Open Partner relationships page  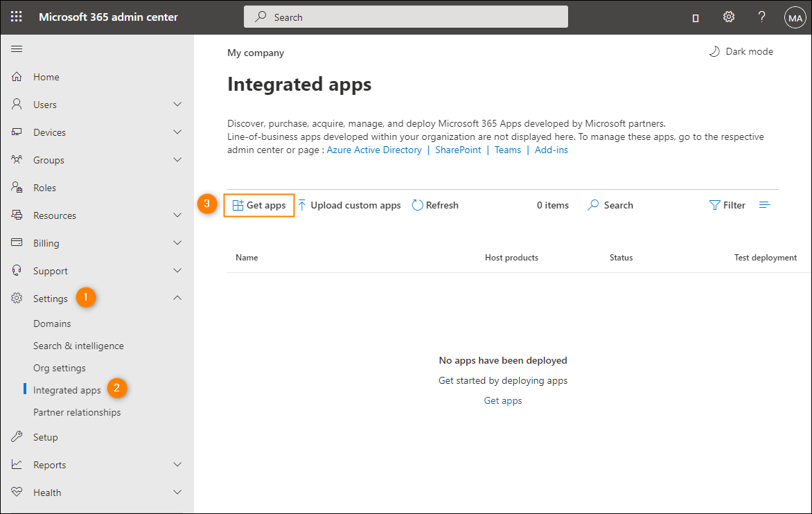click(x=77, y=413)
